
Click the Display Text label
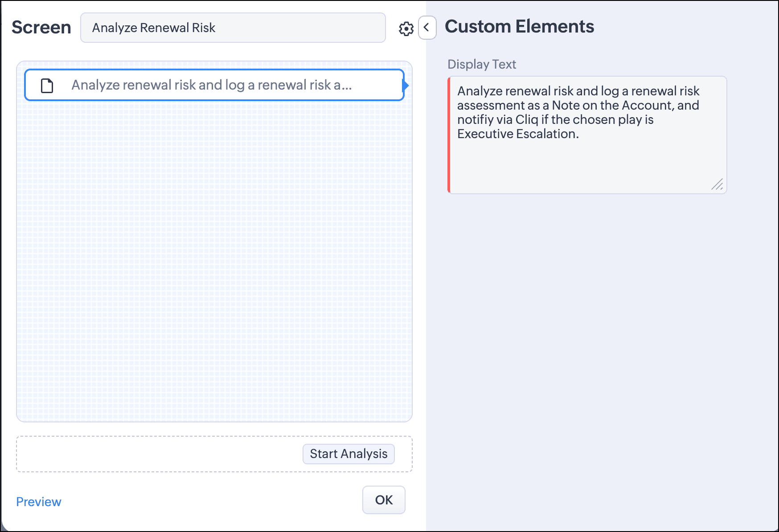tap(482, 64)
